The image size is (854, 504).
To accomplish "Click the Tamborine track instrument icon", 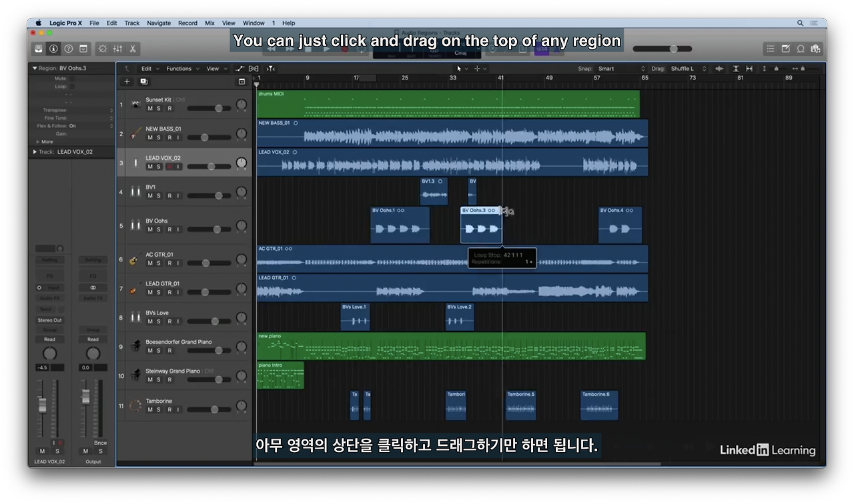I will tap(136, 405).
